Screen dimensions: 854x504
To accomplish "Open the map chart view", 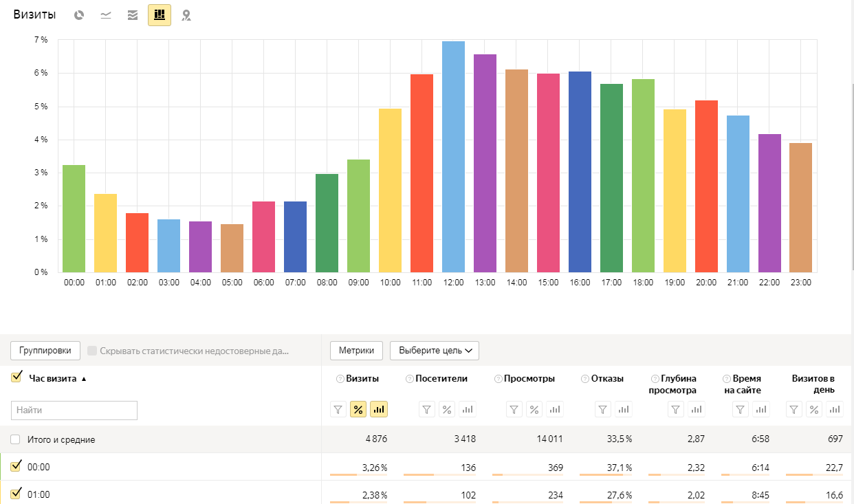I will [186, 15].
